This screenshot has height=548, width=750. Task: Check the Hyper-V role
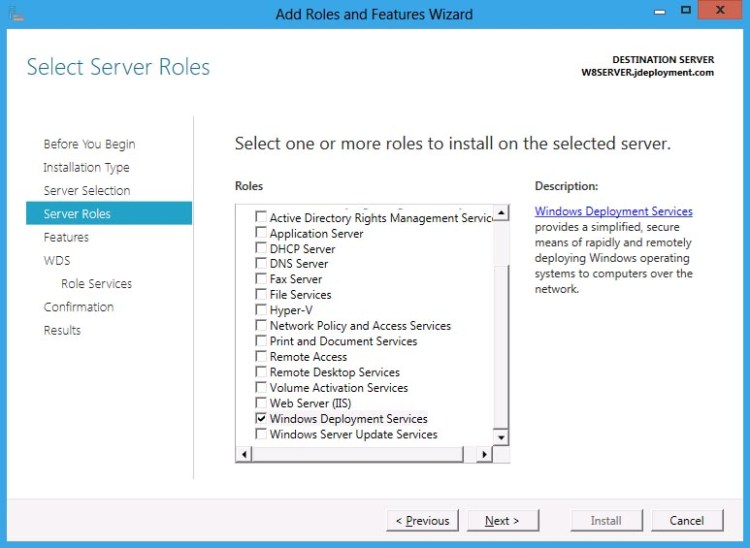261,311
